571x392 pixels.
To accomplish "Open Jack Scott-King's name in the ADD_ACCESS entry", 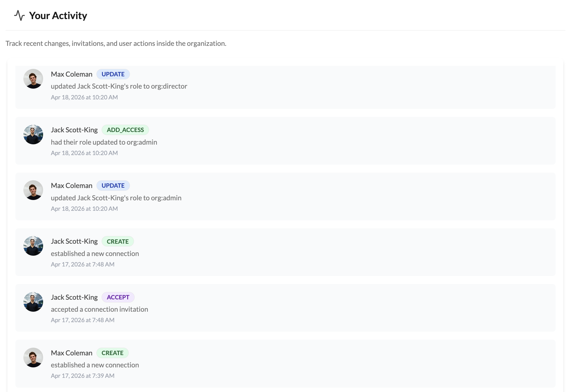I will 74,130.
